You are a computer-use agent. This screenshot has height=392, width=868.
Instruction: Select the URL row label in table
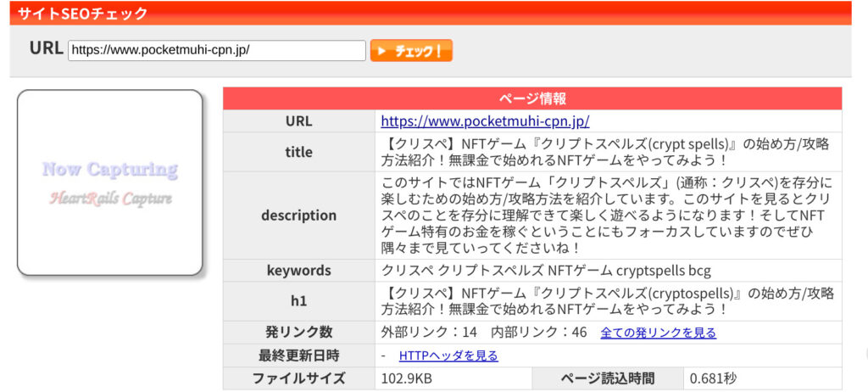coord(299,121)
